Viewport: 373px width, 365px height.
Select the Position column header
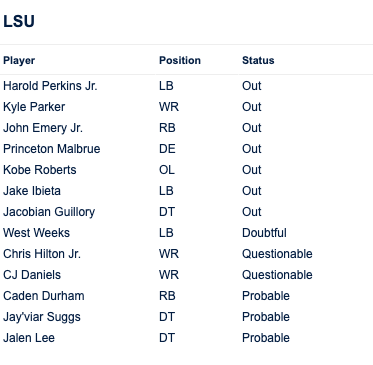180,60
